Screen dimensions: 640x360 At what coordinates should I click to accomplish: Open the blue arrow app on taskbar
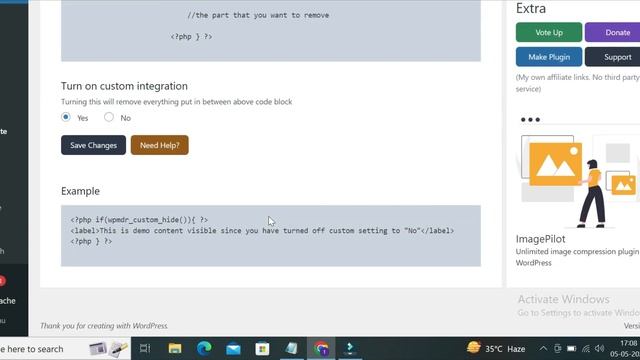click(x=350, y=349)
